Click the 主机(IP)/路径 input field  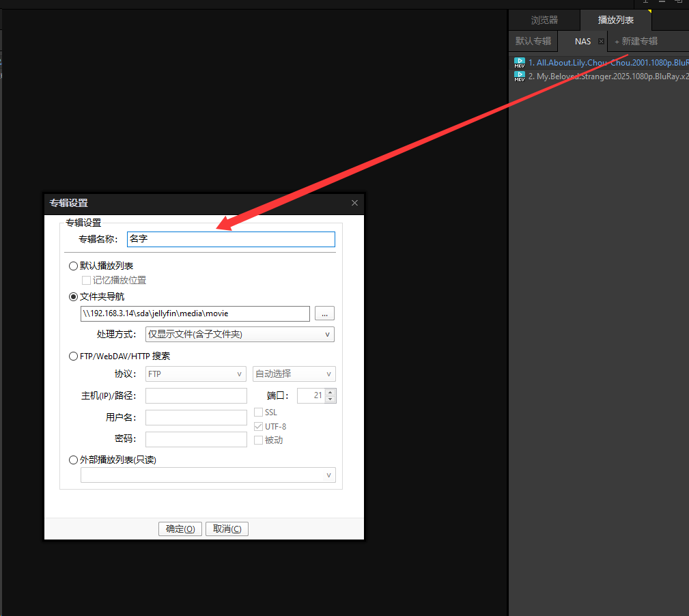pyautogui.click(x=196, y=395)
